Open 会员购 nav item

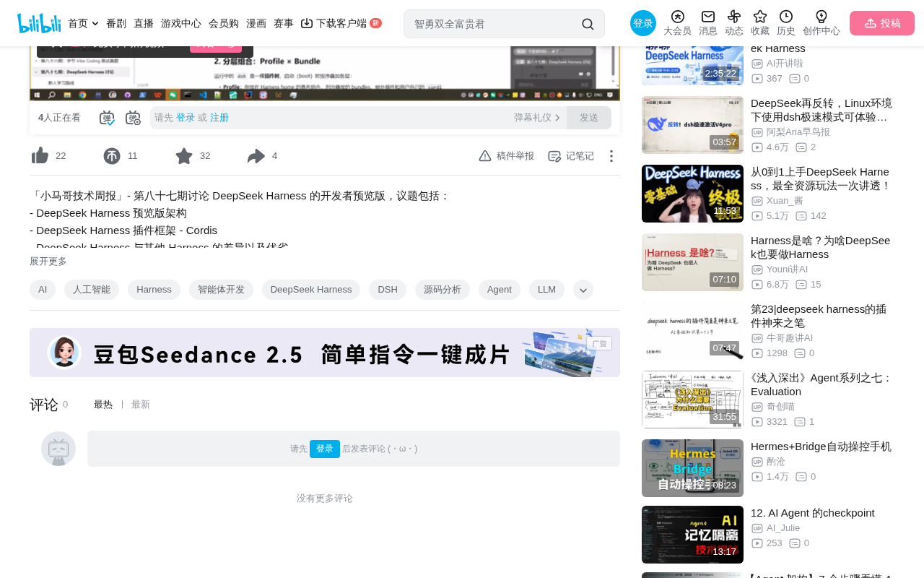(224, 23)
